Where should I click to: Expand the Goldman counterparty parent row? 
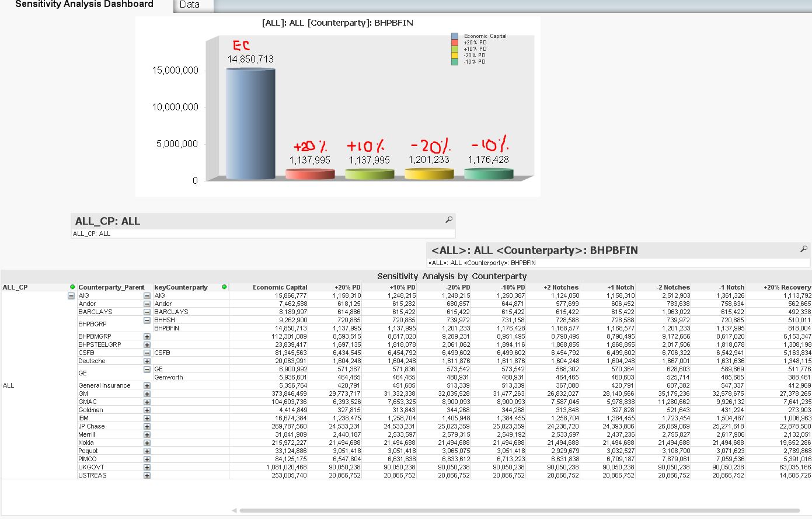tap(147, 410)
